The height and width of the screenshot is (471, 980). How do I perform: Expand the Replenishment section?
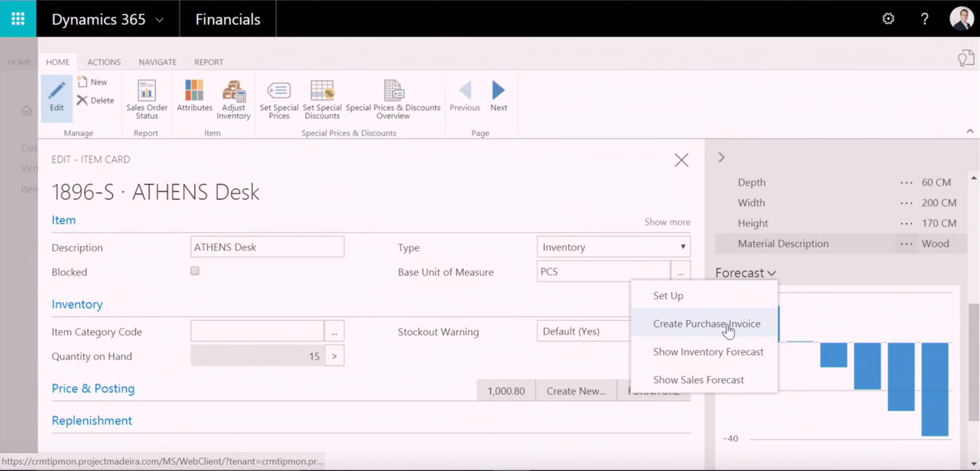pos(92,420)
